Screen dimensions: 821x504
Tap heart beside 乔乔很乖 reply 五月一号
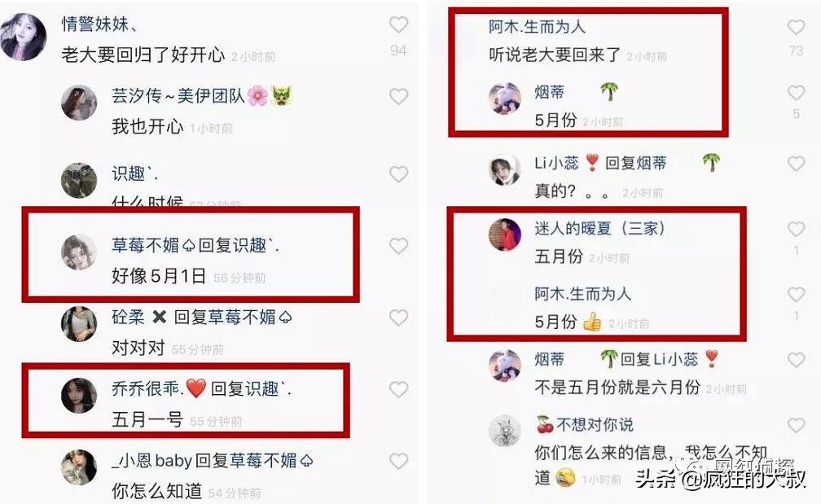point(398,389)
